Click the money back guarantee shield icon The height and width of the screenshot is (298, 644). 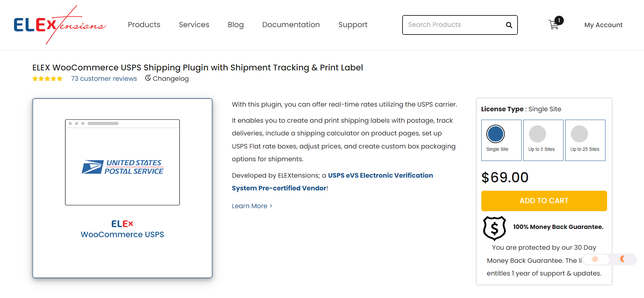coord(494,228)
